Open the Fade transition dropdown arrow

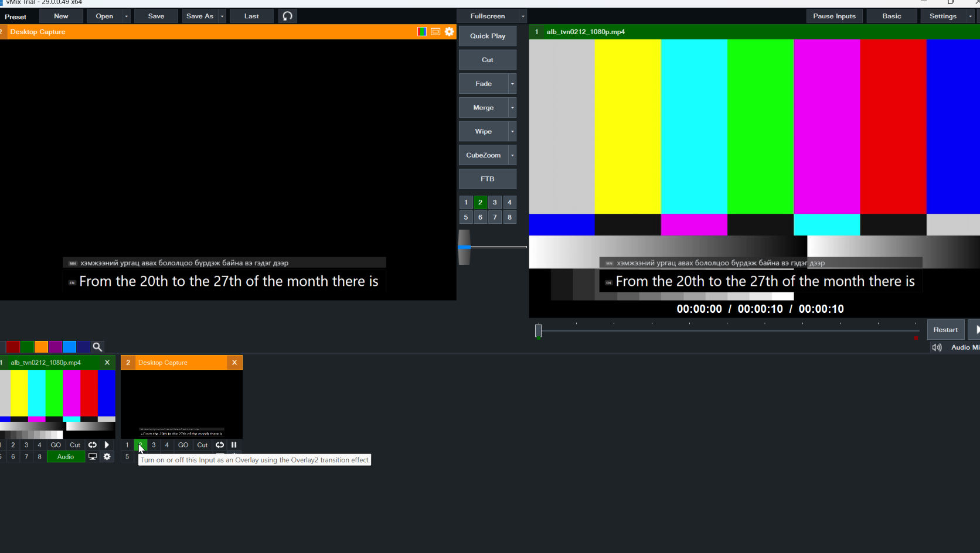[x=512, y=84]
